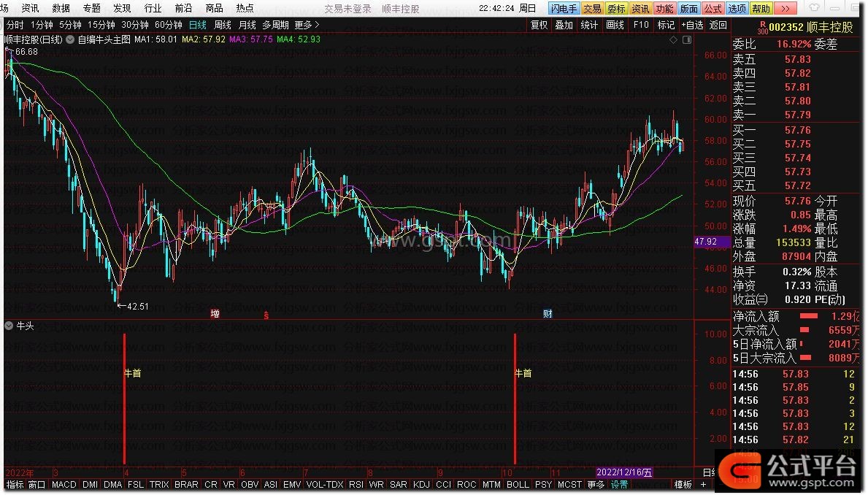Click the 闪电手 quick trade button
The height and width of the screenshot is (495, 868).
[564, 8]
